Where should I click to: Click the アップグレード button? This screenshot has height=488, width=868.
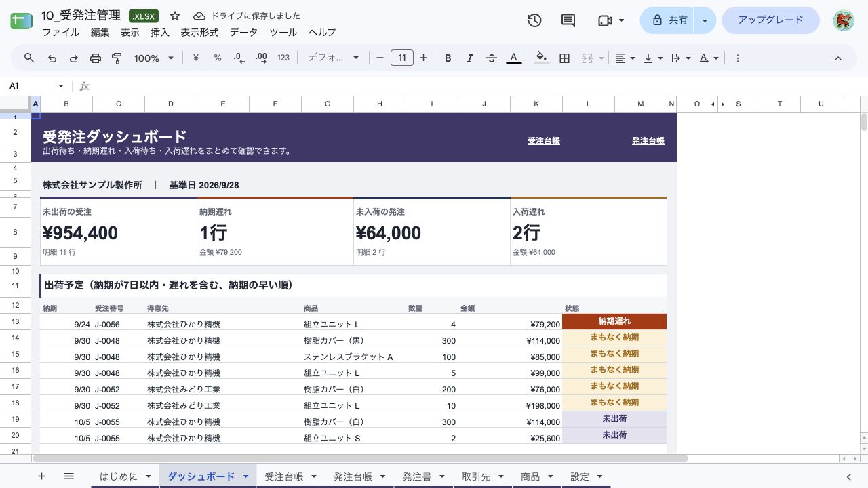pos(770,20)
